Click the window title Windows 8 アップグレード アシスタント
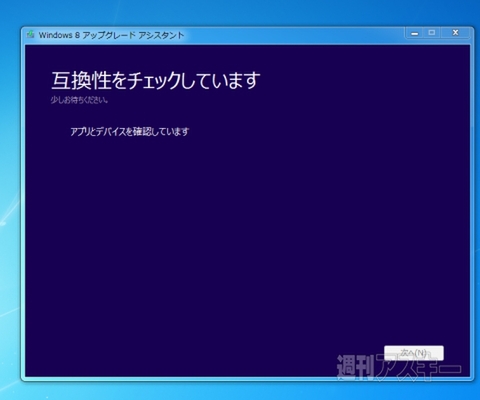Screen dimensions: 480x400 (111, 35)
